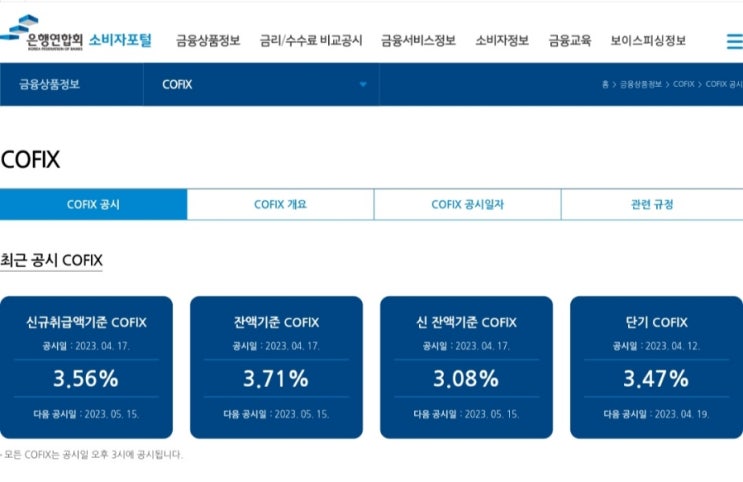Click the 최근 공시 COFIX heading
Viewport: 743px width, 482px height.
[x=51, y=260]
